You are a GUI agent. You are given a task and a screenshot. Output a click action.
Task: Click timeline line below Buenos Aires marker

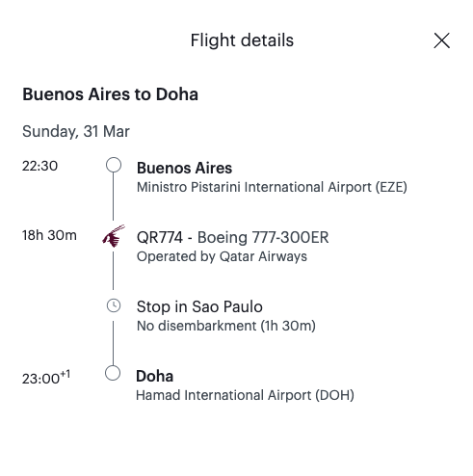pos(113,197)
